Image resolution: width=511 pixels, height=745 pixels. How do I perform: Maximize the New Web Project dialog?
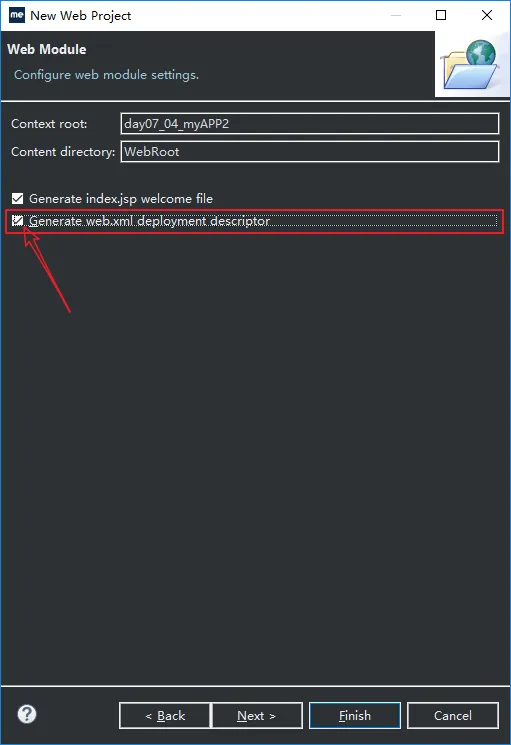pos(441,15)
